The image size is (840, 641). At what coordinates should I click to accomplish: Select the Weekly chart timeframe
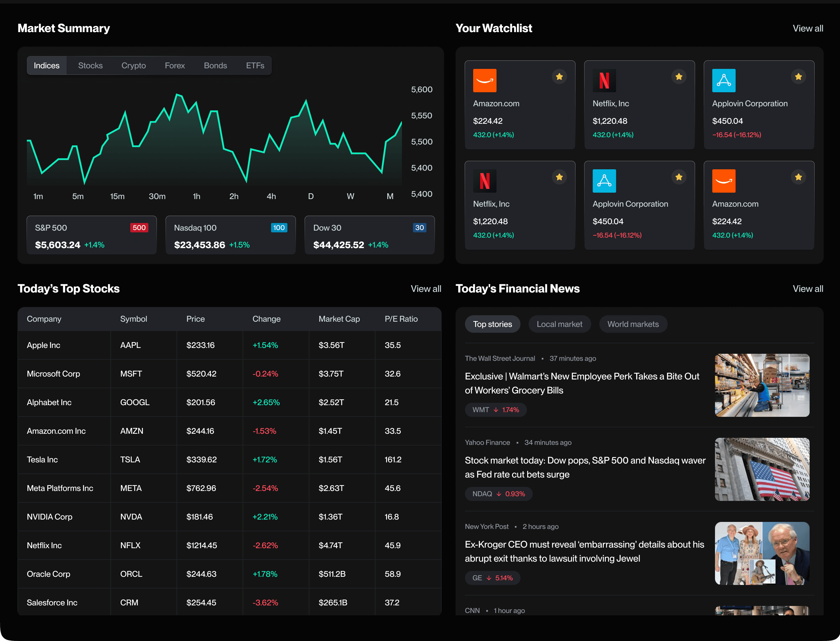(350, 196)
